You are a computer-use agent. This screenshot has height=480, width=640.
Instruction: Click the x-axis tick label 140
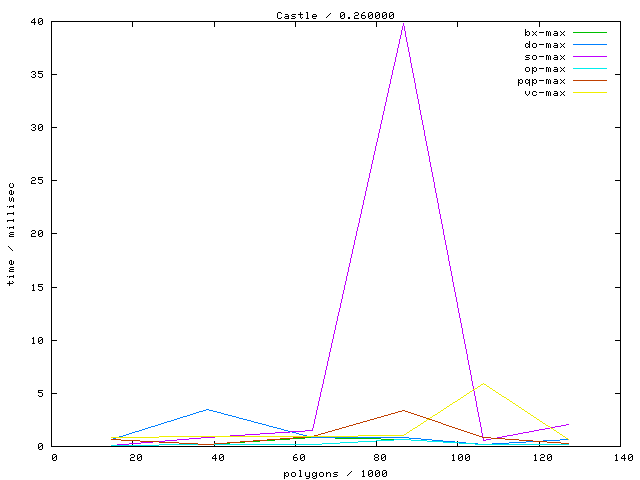tap(623, 457)
